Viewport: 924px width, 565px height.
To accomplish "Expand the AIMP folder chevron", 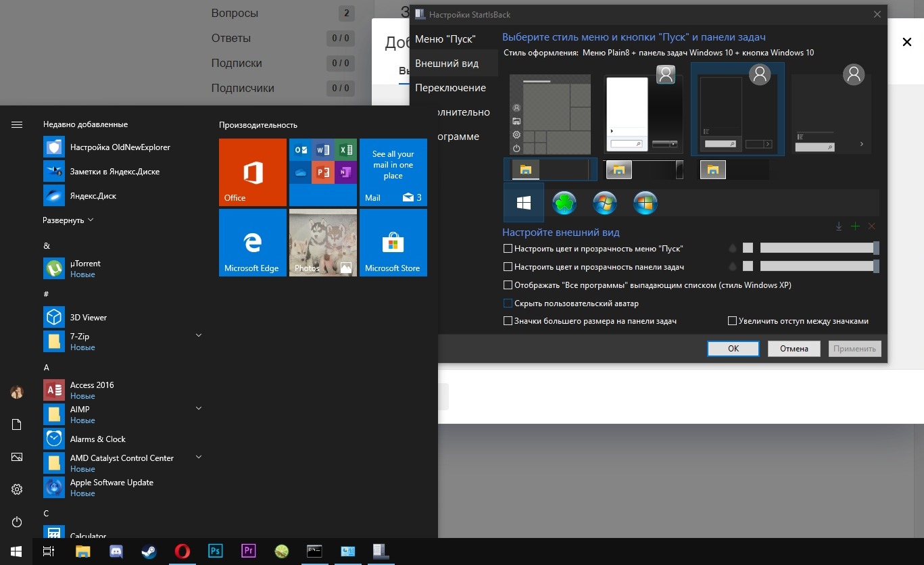I will (199, 408).
